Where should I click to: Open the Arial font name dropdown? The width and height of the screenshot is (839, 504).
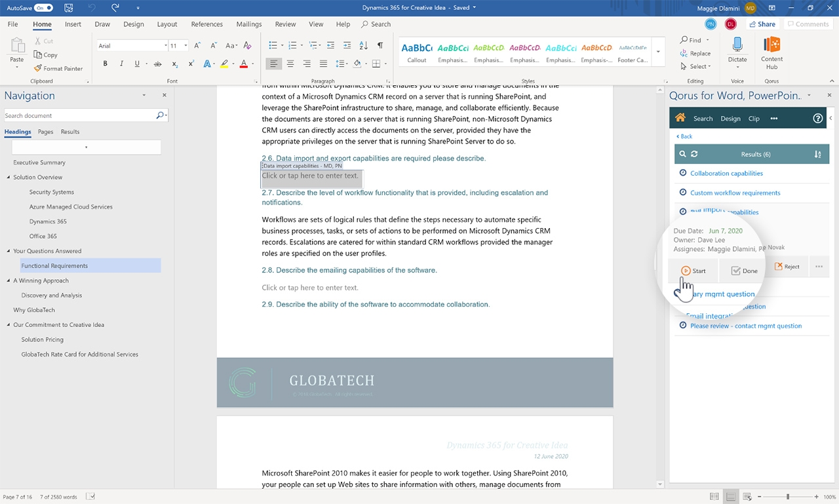pyautogui.click(x=166, y=46)
